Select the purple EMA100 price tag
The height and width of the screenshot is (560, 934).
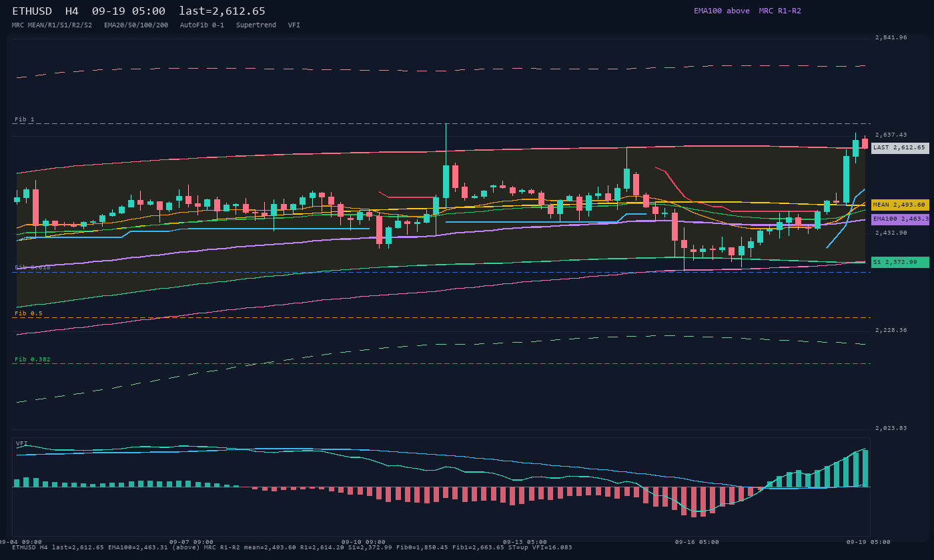[x=900, y=219]
